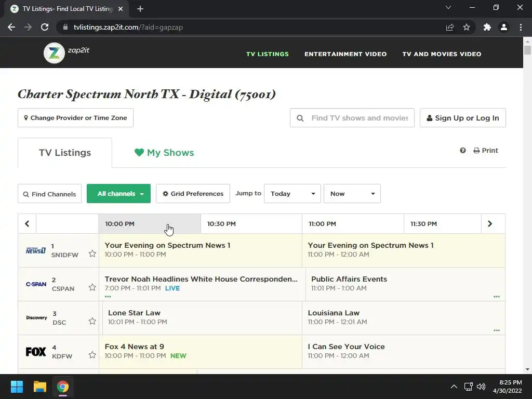This screenshot has width=532, height=399.
Task: Open File Explorer from the taskbar
Action: point(39,387)
